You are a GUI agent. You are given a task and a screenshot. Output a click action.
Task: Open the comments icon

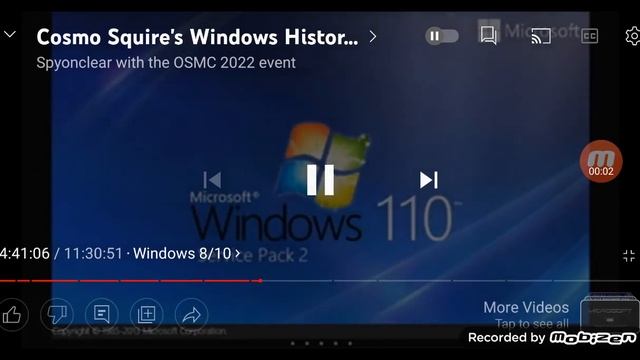[102, 315]
